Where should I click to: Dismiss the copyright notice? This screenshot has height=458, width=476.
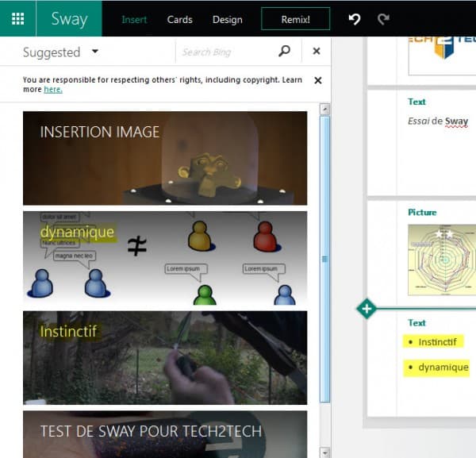318,80
